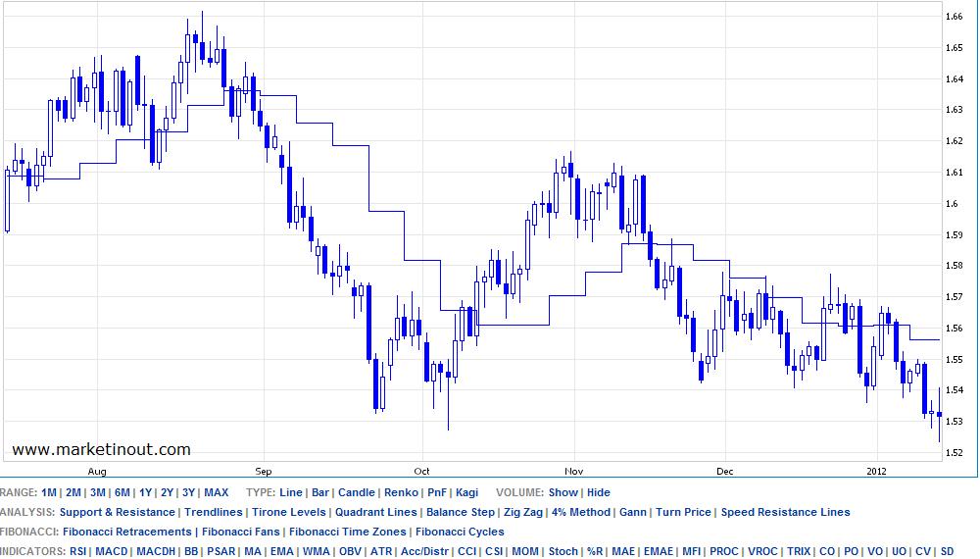Hide the volume panel
Image resolution: width=980 pixels, height=559 pixels.
(x=598, y=492)
